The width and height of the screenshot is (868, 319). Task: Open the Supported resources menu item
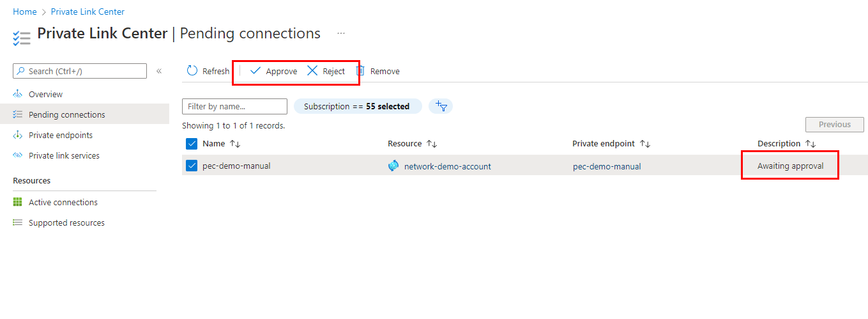(x=66, y=222)
